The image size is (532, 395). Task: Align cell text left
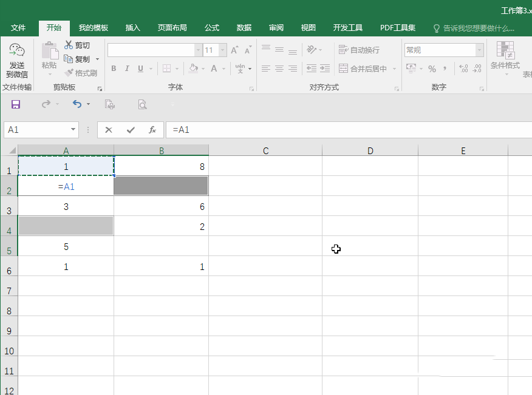[x=266, y=69]
